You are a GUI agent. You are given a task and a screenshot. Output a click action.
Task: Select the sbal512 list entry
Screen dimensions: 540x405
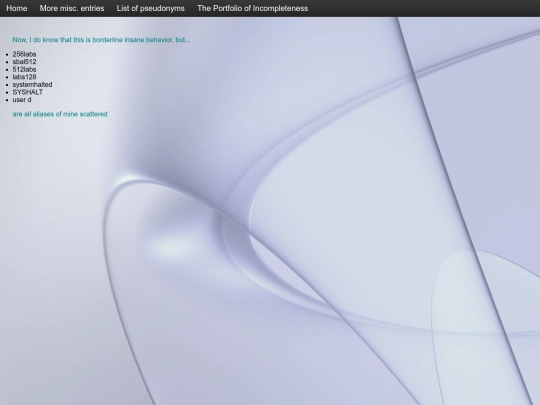pos(24,62)
